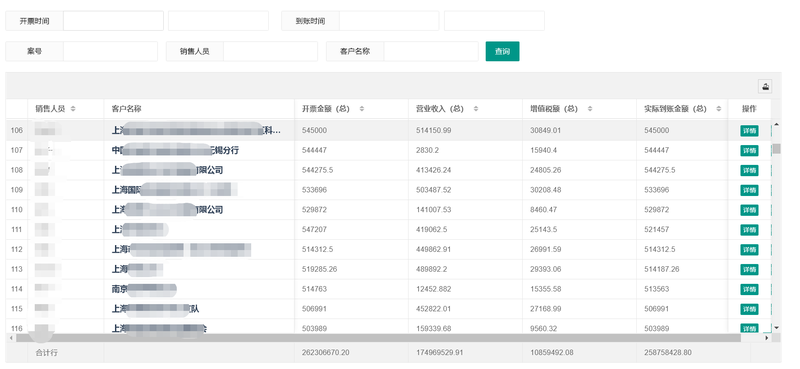This screenshot has width=800, height=369.
Task: Click the cell value 141007.53
Action: [433, 210]
